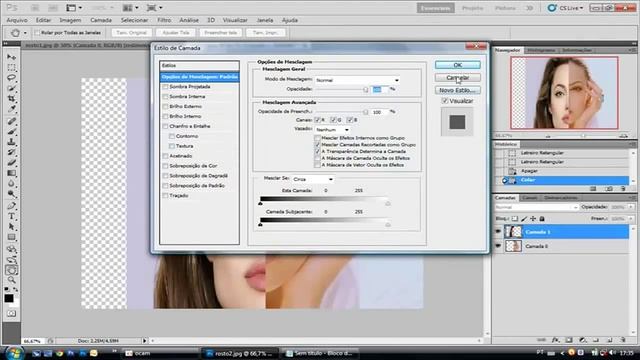This screenshot has height=360, width=640.
Task: Select the Brush tool
Action: pyautogui.click(x=11, y=131)
